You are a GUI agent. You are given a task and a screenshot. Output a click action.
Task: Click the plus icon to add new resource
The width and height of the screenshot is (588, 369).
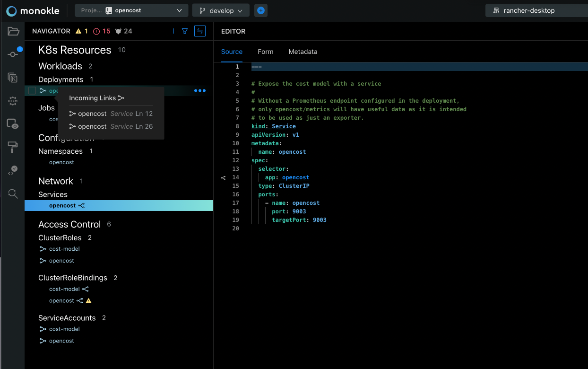pyautogui.click(x=173, y=31)
